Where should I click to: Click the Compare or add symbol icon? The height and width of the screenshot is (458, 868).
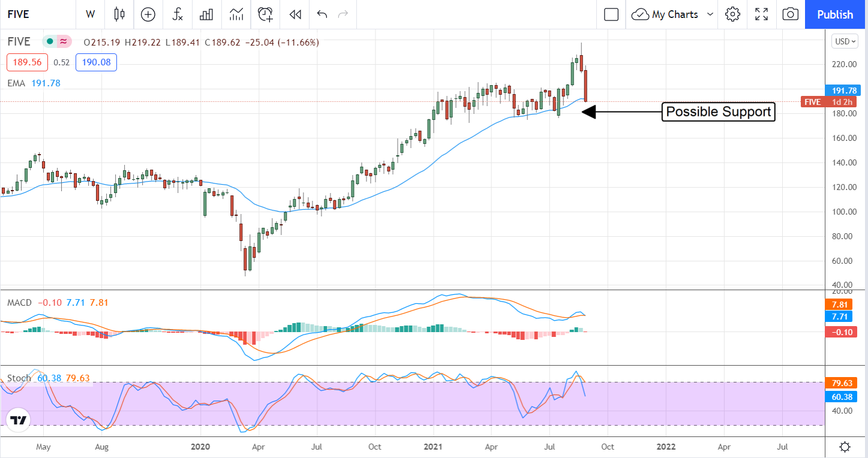pos(148,14)
